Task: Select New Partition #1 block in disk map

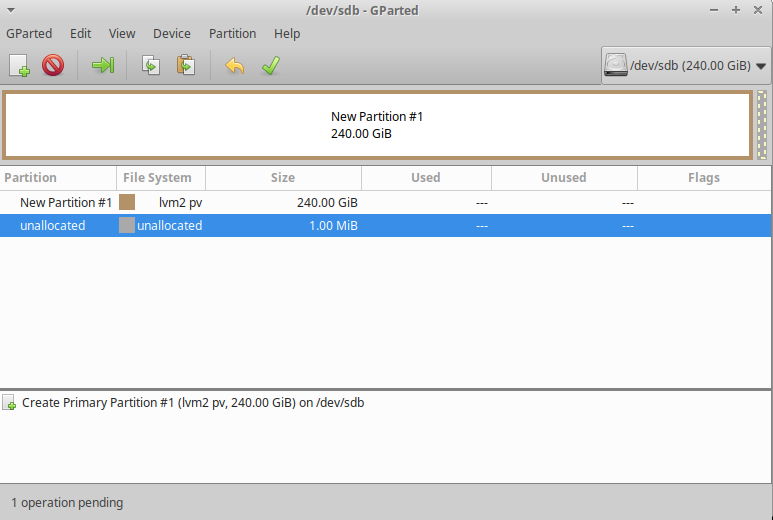Action: pos(377,125)
